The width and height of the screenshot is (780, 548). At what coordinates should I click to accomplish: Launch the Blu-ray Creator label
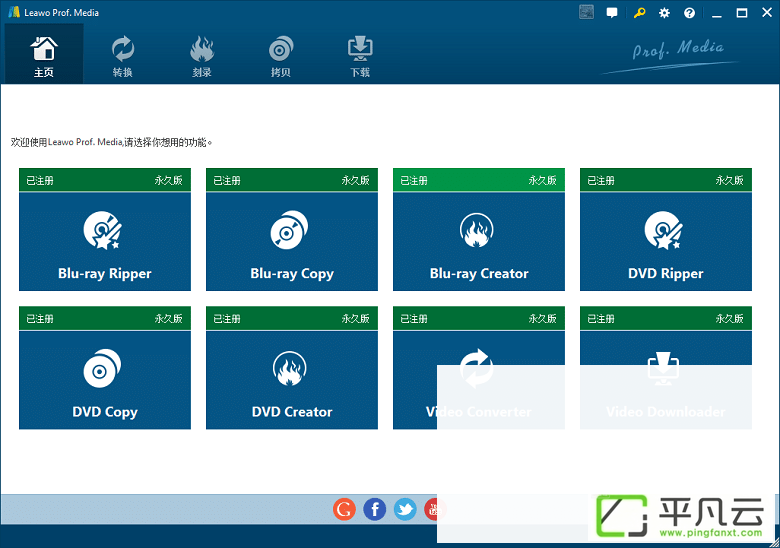point(479,274)
